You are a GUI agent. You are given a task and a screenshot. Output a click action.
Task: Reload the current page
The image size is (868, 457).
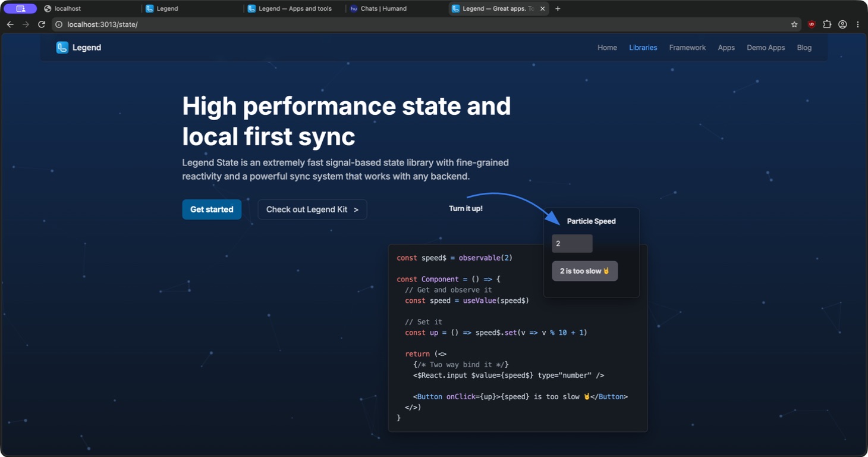[42, 24]
